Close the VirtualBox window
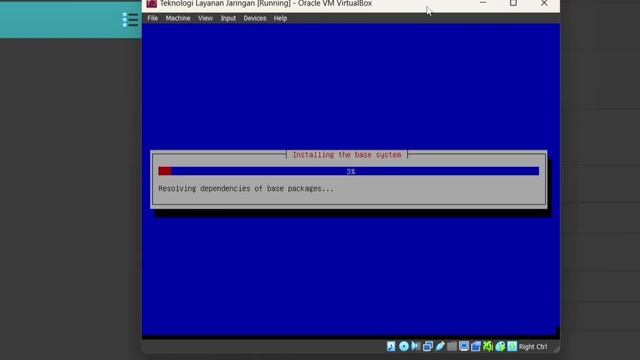This screenshot has width=640, height=360. click(x=544, y=3)
